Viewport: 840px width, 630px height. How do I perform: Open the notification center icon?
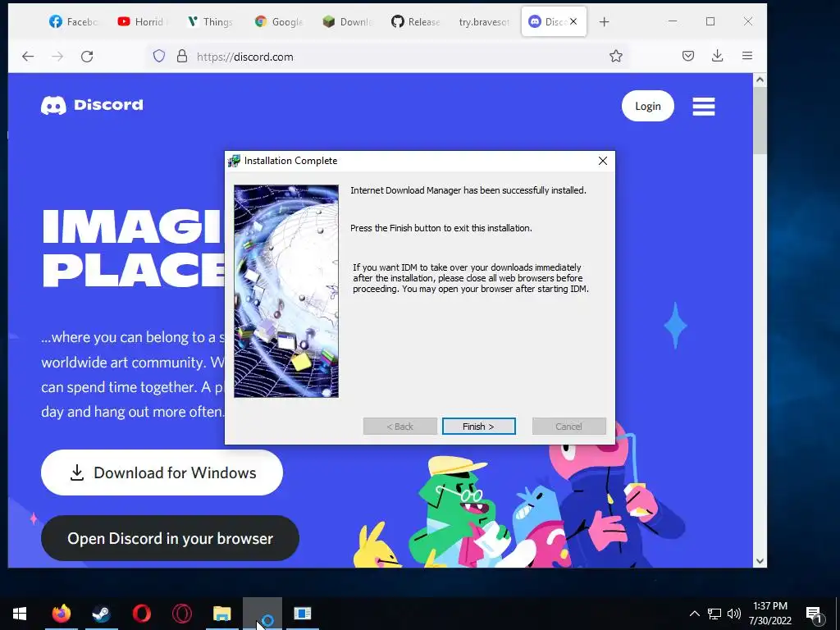tap(815, 614)
